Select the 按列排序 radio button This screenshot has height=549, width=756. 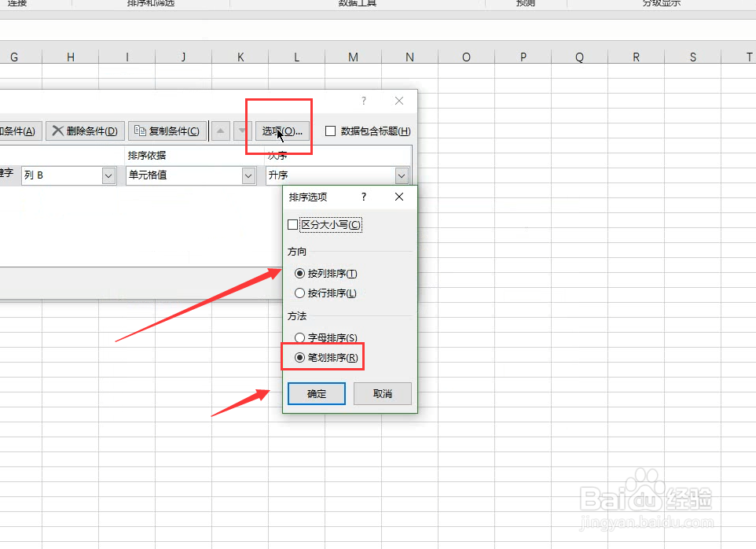pyautogui.click(x=299, y=273)
